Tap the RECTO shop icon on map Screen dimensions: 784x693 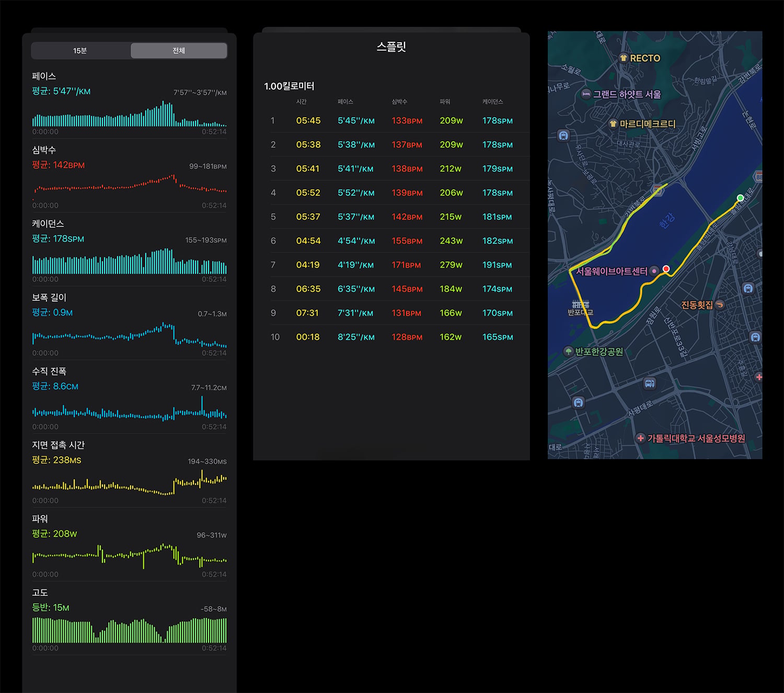click(x=623, y=58)
